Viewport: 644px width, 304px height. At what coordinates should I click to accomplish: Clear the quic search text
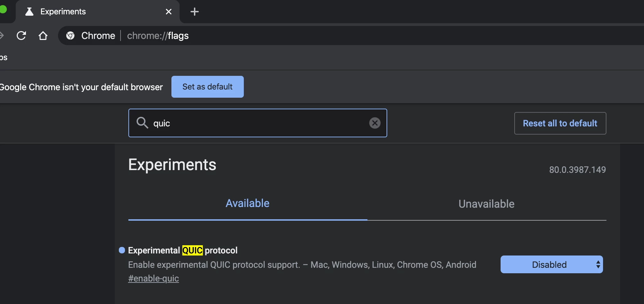coord(375,123)
